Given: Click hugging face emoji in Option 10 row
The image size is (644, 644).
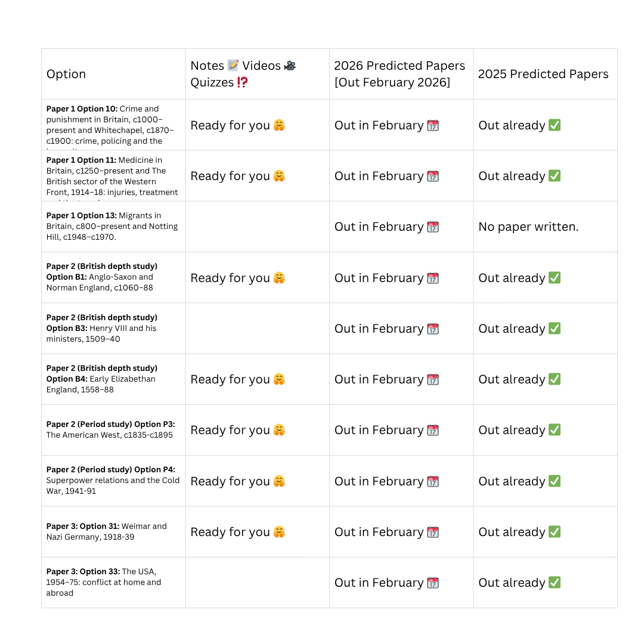Looking at the screenshot, I should tap(278, 125).
